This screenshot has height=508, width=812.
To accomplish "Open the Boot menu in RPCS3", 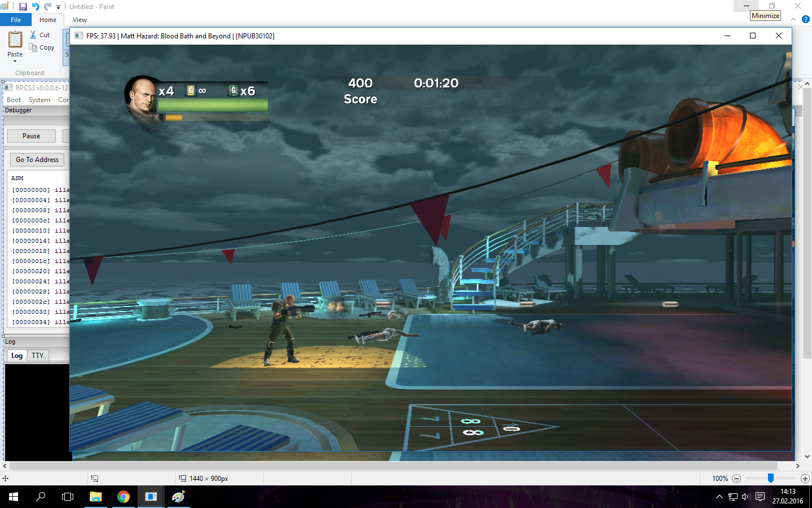I will pos(14,100).
